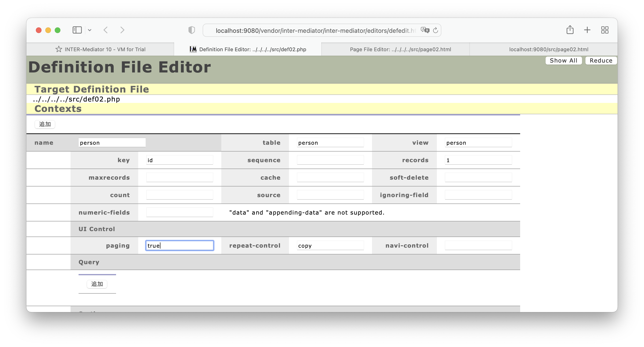Click the repeat-control label
Screen dimensions: 644x347
[x=255, y=245]
